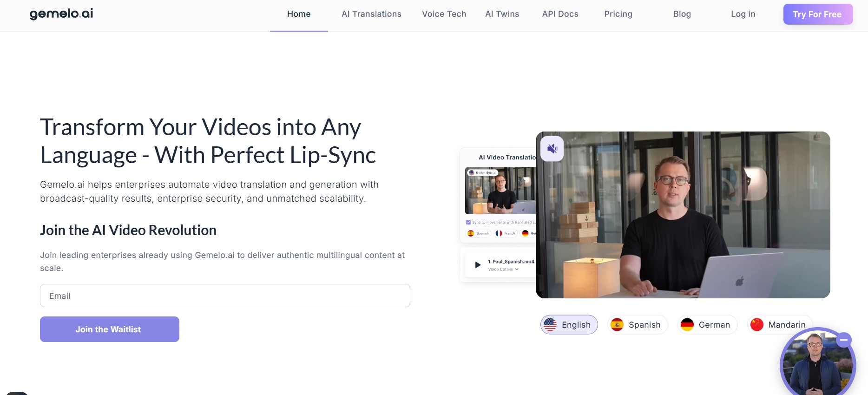
Task: Click the Try For Free button
Action: (817, 14)
